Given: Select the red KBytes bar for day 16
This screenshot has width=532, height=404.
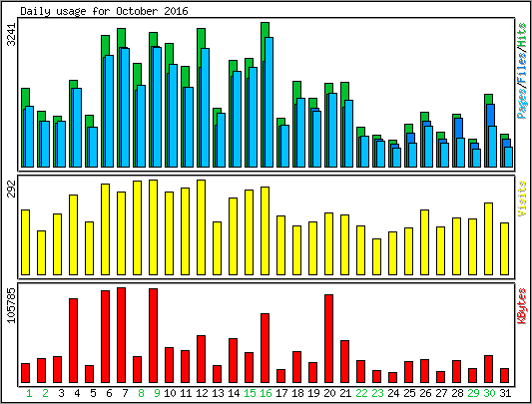Looking at the screenshot, I should 265,348.
